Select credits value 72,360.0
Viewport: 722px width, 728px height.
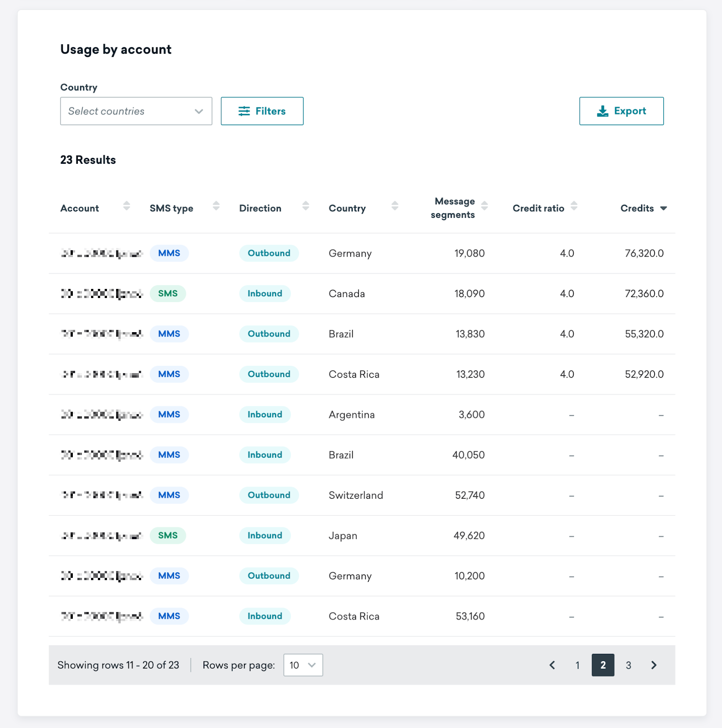click(x=644, y=294)
